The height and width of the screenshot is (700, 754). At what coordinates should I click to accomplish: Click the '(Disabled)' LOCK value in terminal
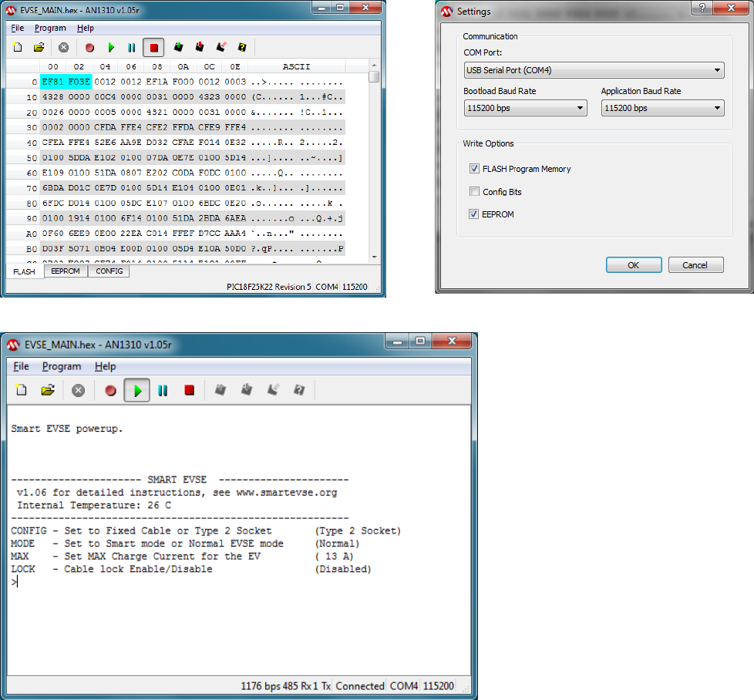point(343,569)
